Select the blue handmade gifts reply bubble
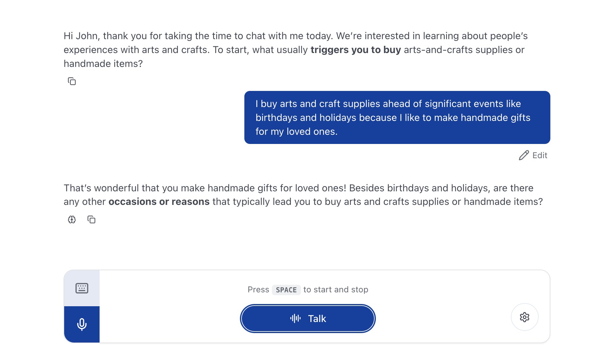This screenshot has width=612, height=364. (397, 117)
